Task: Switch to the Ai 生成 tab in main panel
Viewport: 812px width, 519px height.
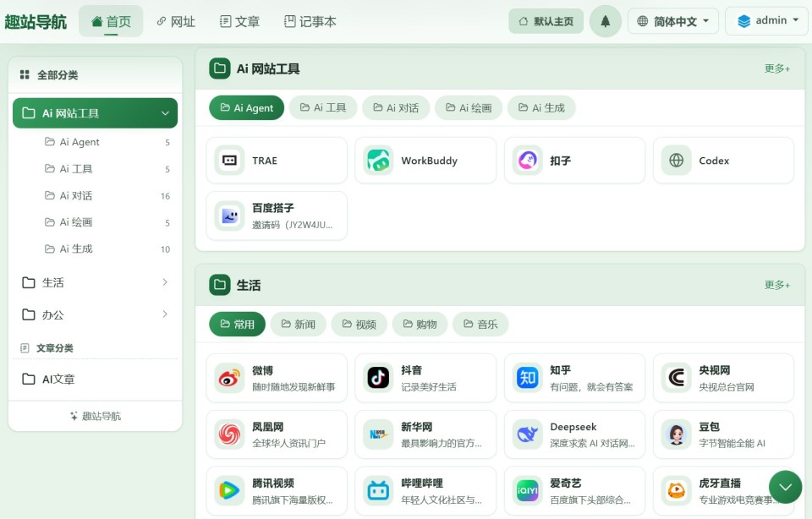Action: (541, 107)
